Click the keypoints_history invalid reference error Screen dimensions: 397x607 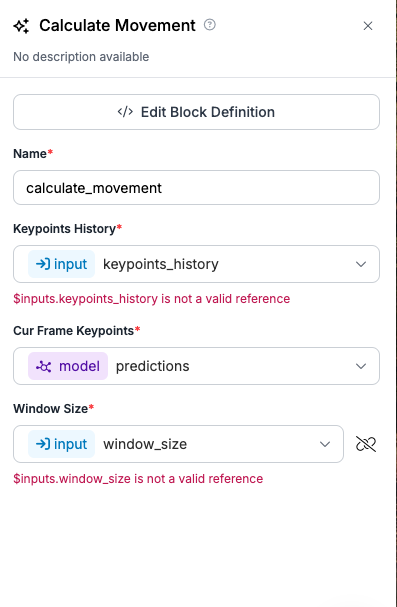click(x=152, y=299)
